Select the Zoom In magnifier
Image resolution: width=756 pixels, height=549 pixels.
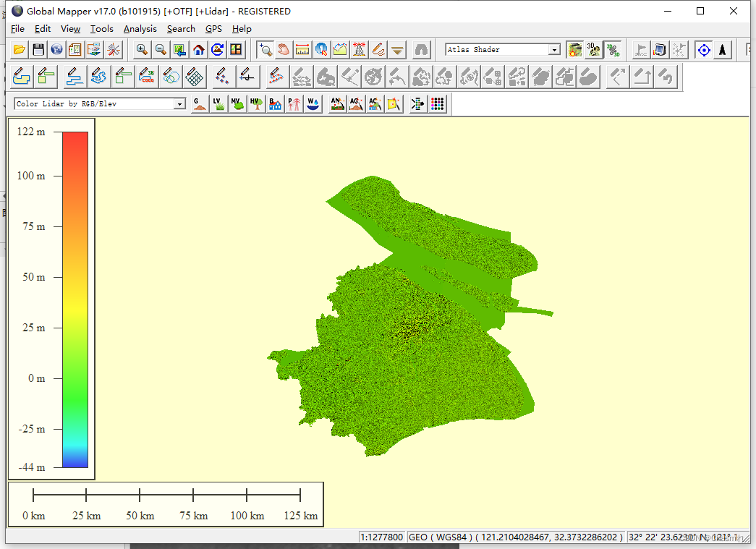pos(142,50)
